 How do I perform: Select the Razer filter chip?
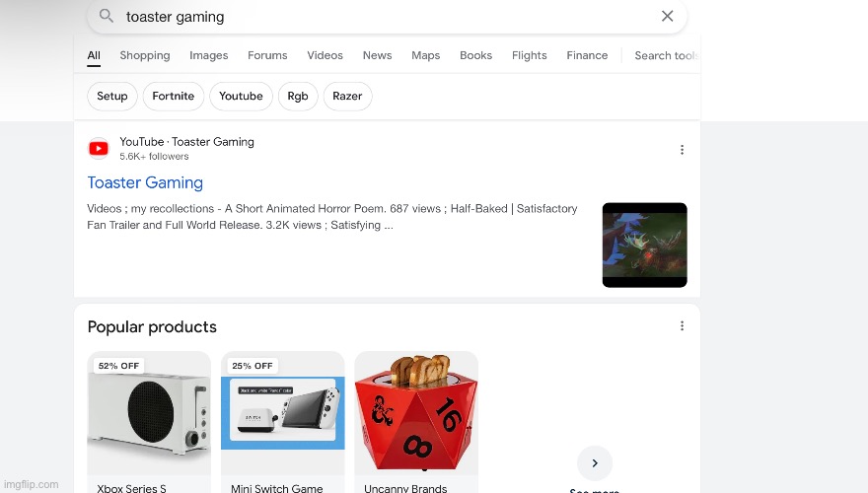(x=347, y=96)
